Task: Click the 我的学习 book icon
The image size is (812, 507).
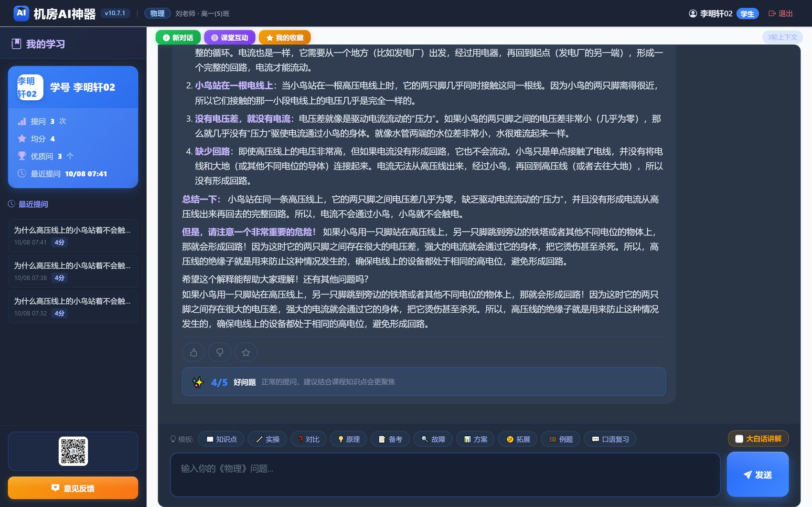Action: (x=16, y=44)
